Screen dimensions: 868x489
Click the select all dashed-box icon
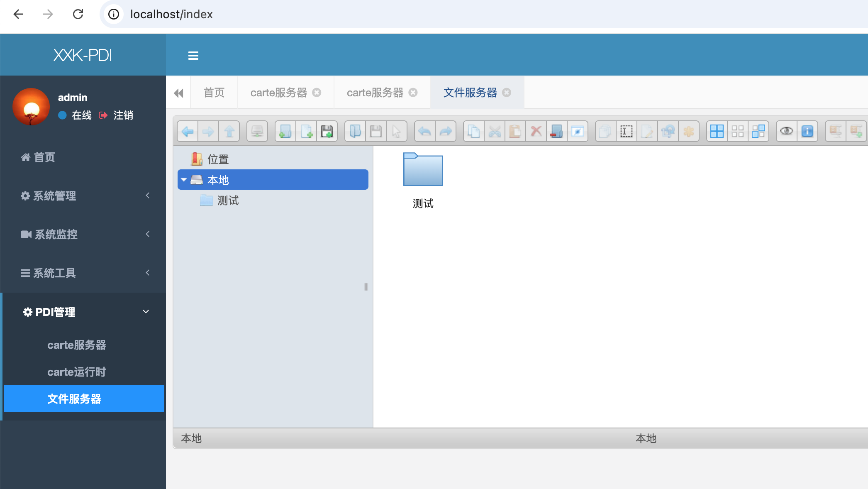(x=627, y=132)
